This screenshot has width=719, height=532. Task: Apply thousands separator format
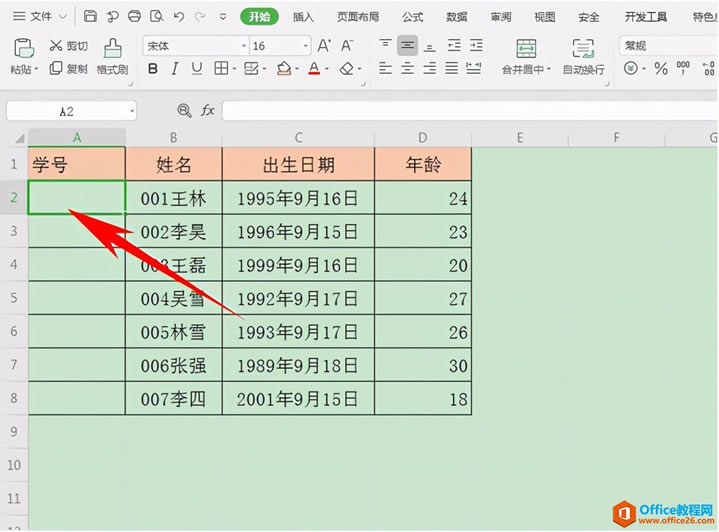coord(683,68)
